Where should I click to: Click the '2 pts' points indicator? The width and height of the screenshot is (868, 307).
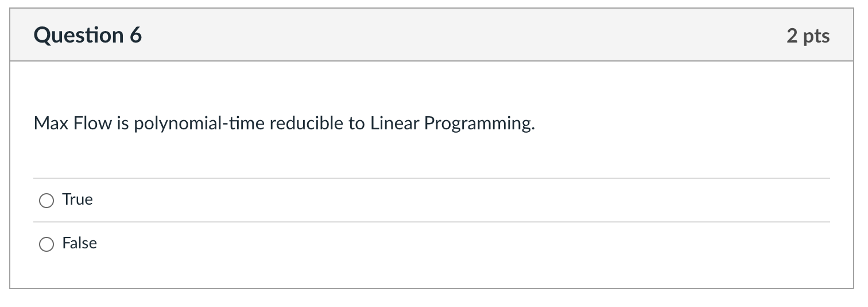pos(808,36)
